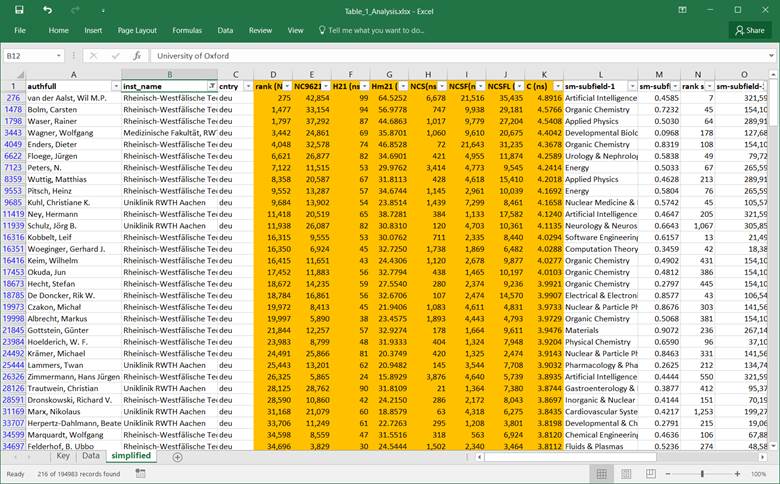This screenshot has height=484, width=780.
Task: Click the zoom slider handle
Action: click(x=702, y=474)
